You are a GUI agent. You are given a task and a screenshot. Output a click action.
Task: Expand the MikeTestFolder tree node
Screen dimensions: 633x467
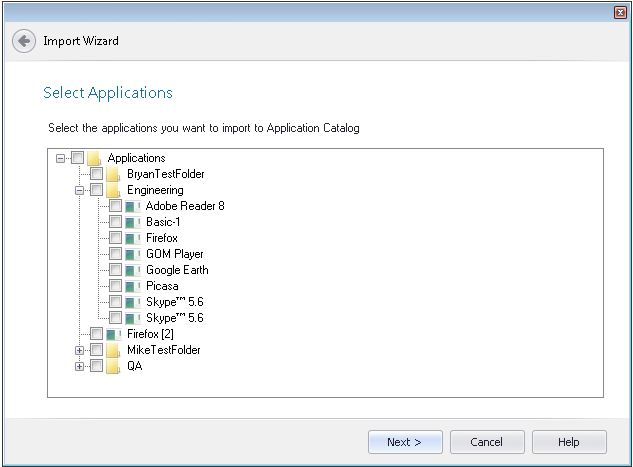click(80, 350)
